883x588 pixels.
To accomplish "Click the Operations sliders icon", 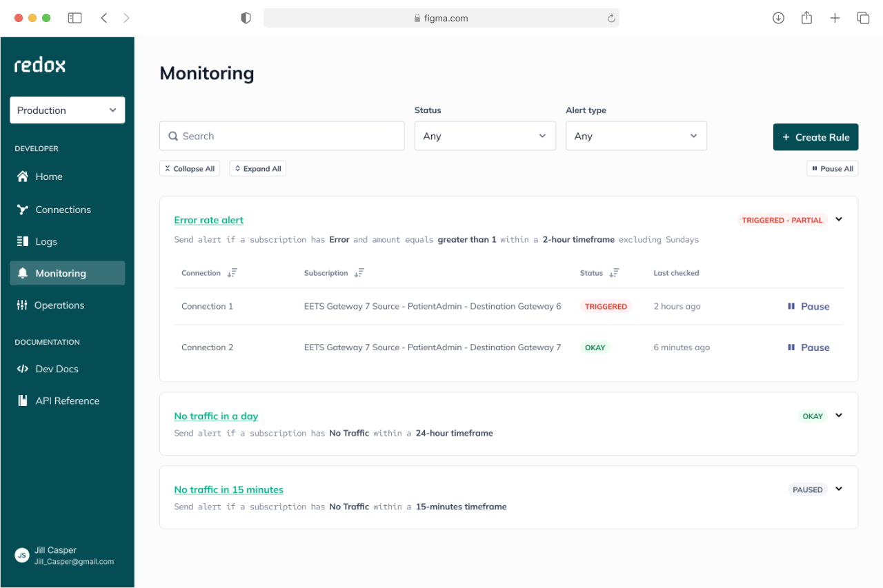I will tap(22, 305).
